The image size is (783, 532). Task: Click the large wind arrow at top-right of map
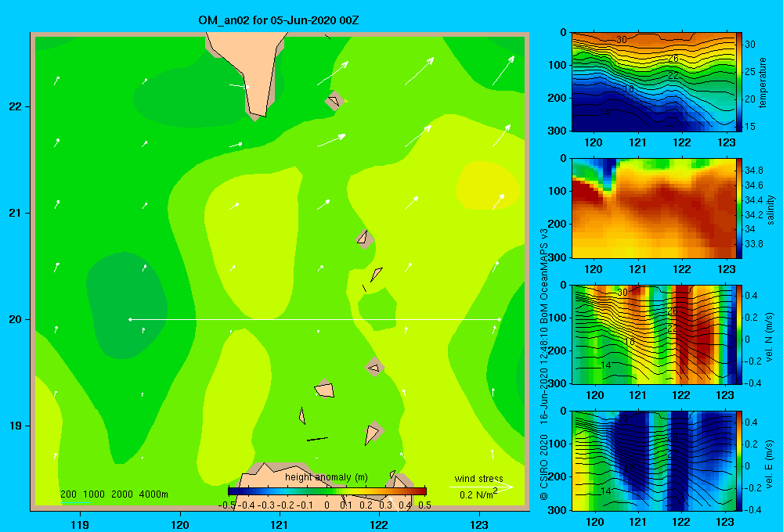[x=503, y=70]
